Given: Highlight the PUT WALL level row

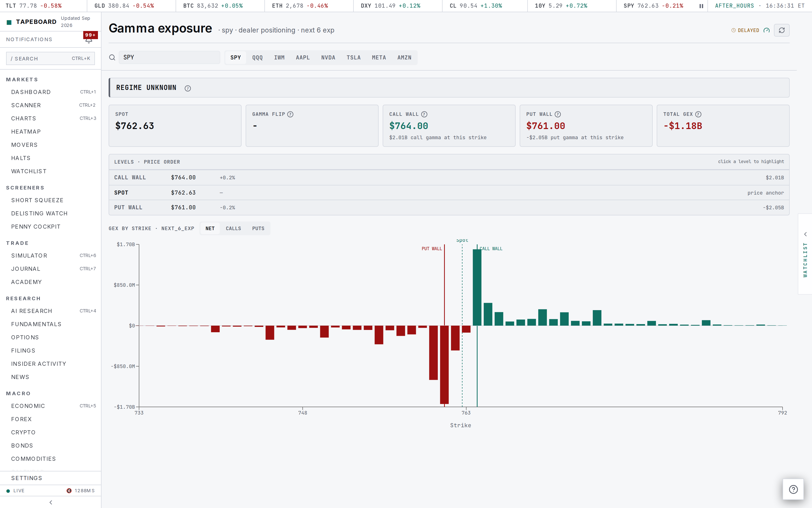Looking at the screenshot, I should pyautogui.click(x=449, y=208).
